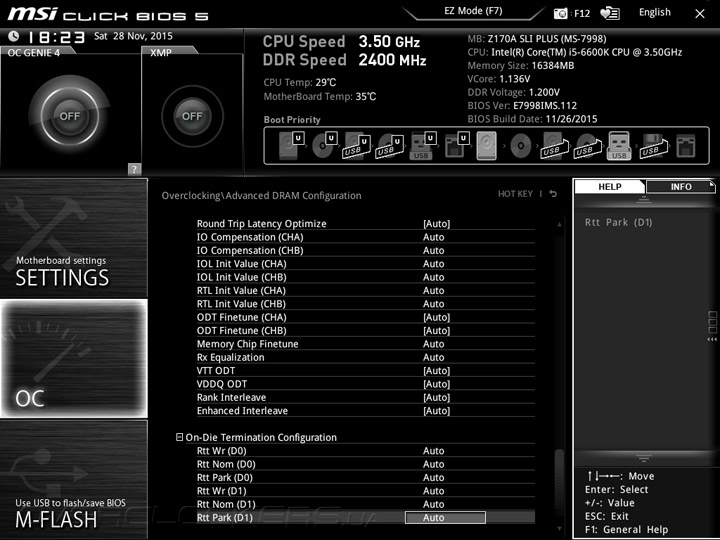
Task: Select the IOL Init Value (CHA) row
Action: click(366, 264)
